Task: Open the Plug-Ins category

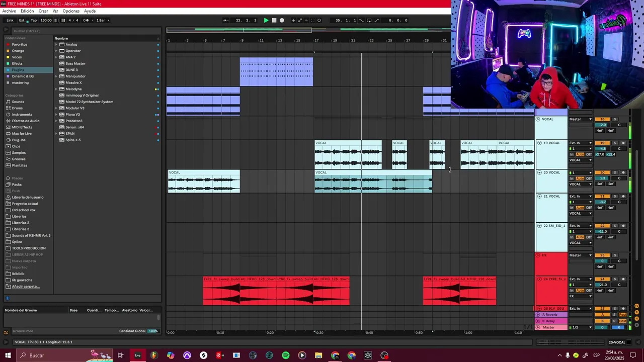Action: coord(19,140)
